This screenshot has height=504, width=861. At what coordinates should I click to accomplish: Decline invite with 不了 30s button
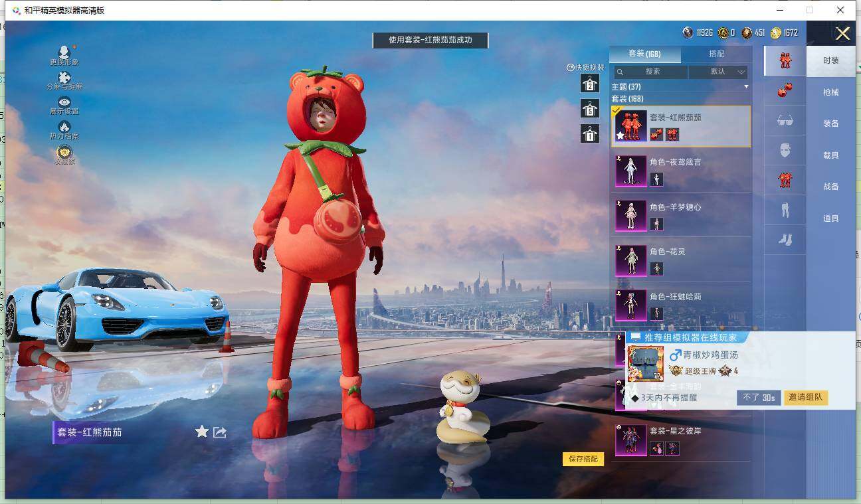point(759,398)
